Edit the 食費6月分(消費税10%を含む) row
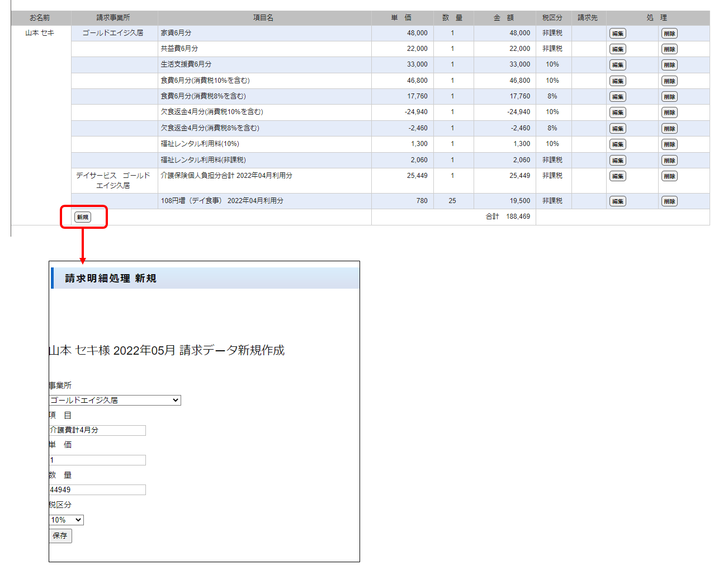This screenshot has height=574, width=728. [617, 81]
